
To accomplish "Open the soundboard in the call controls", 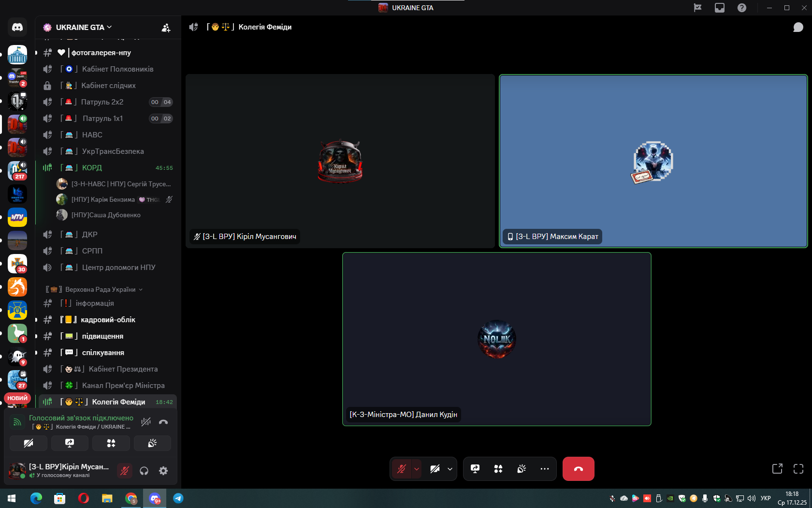I will (522, 469).
